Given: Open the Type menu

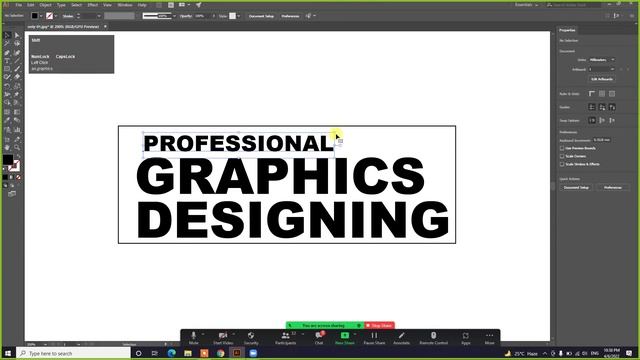Looking at the screenshot, I should (x=61, y=5).
